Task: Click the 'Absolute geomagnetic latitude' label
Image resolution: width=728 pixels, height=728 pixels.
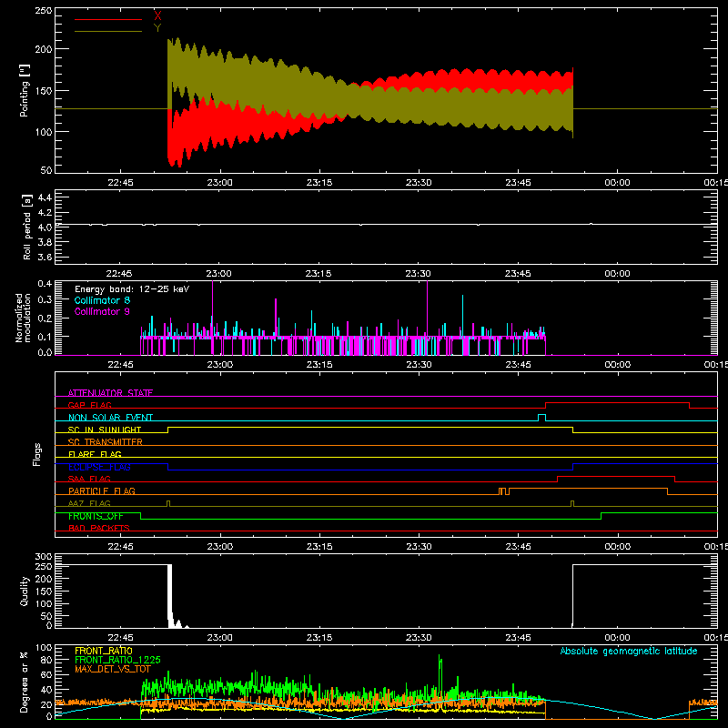Action: (629, 651)
